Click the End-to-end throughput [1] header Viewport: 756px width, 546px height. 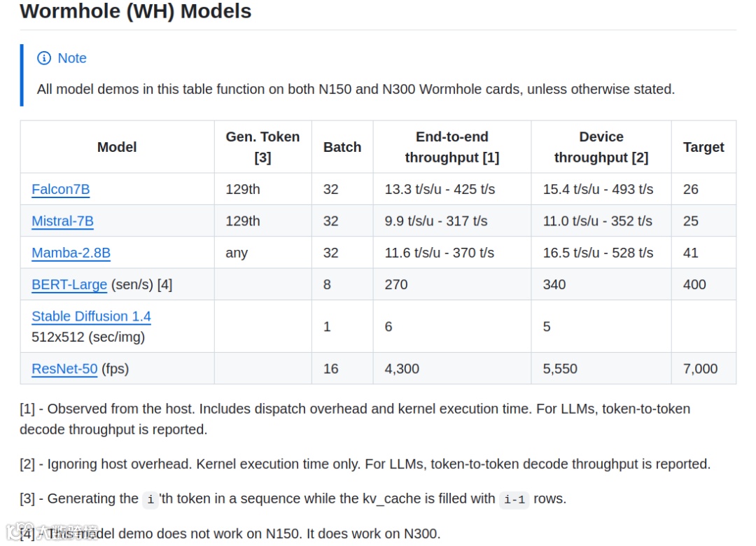coord(452,147)
